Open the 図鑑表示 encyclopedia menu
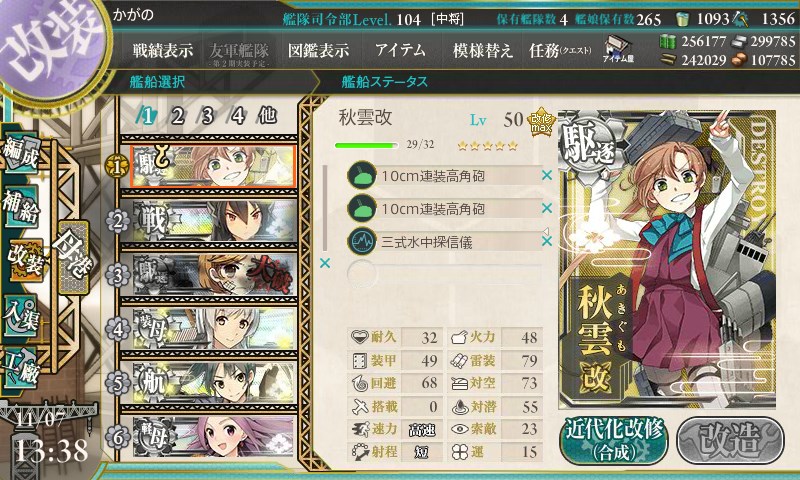 tap(318, 50)
